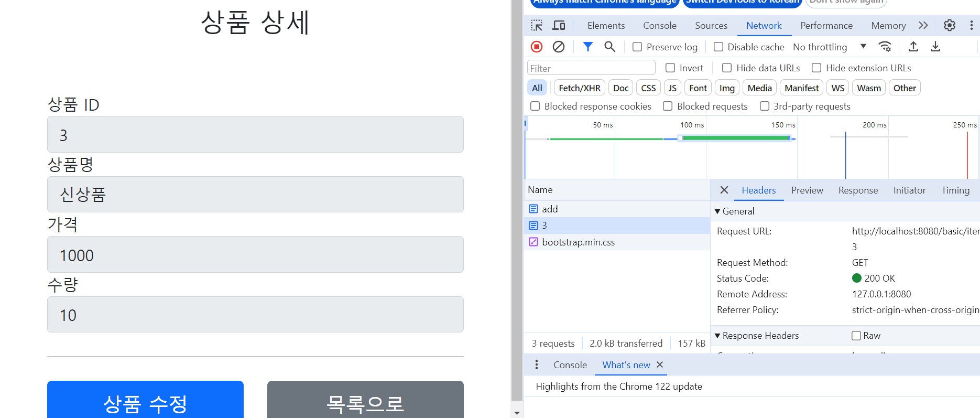Show the Timing tab

[x=955, y=190]
